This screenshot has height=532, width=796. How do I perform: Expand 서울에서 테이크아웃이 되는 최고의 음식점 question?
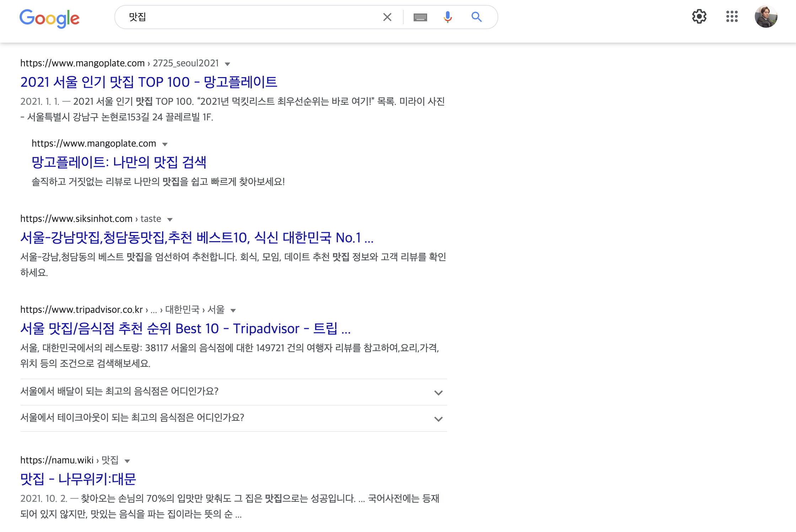pyautogui.click(x=438, y=419)
